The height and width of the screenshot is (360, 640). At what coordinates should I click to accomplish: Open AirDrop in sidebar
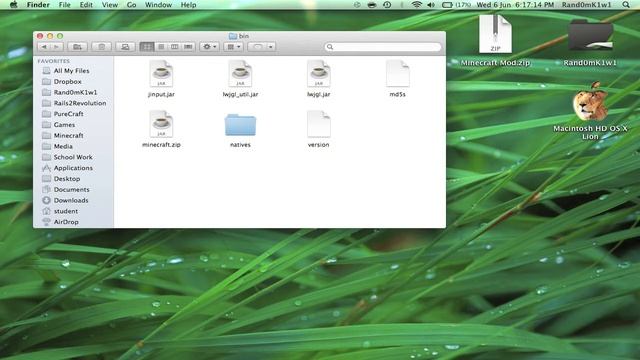[66, 222]
